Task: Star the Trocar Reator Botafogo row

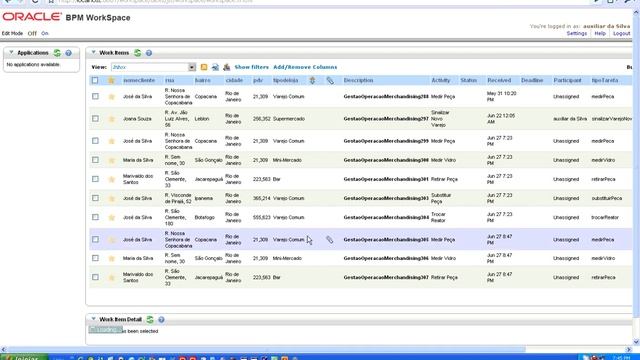Action: coord(111,218)
